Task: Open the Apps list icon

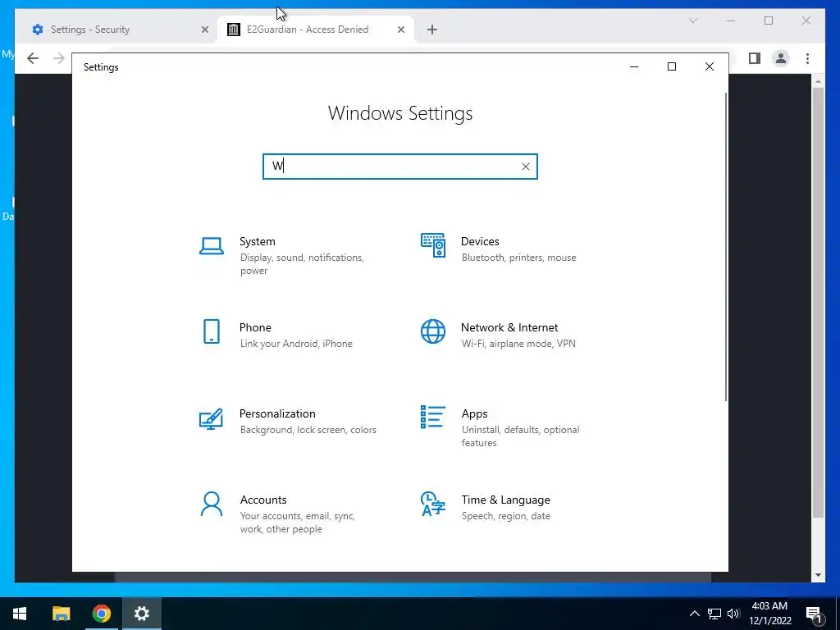Action: click(433, 417)
